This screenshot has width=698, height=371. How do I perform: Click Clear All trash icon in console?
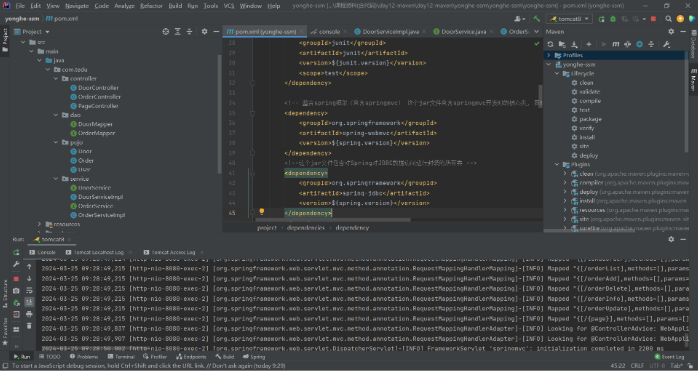pos(29,326)
